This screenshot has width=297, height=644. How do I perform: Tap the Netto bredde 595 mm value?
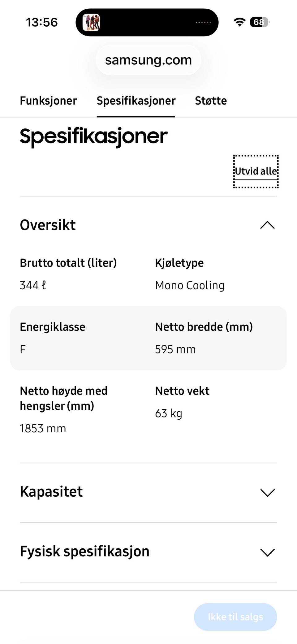pos(175,349)
